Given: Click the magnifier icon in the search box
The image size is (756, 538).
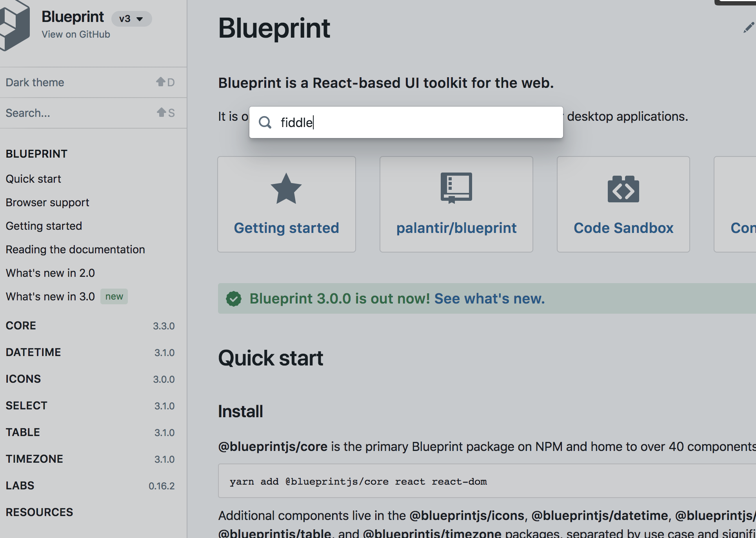Looking at the screenshot, I should pos(265,122).
